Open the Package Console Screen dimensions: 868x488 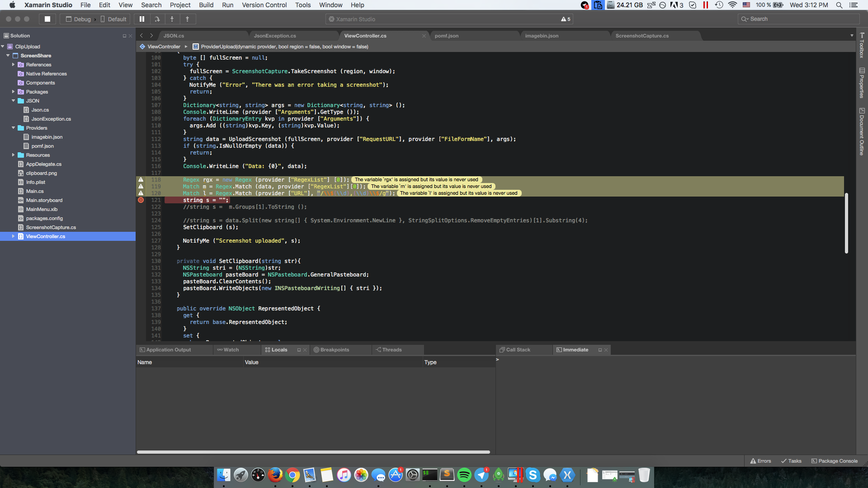point(835,461)
